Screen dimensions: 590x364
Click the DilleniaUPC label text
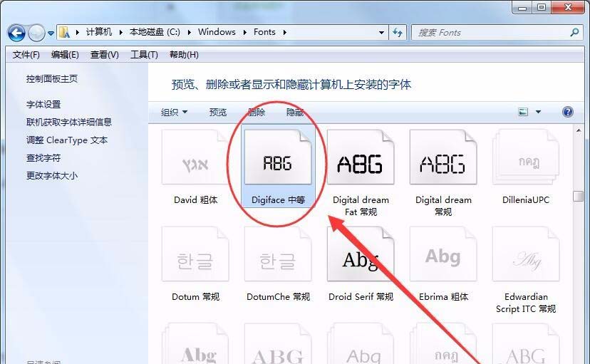click(x=526, y=200)
